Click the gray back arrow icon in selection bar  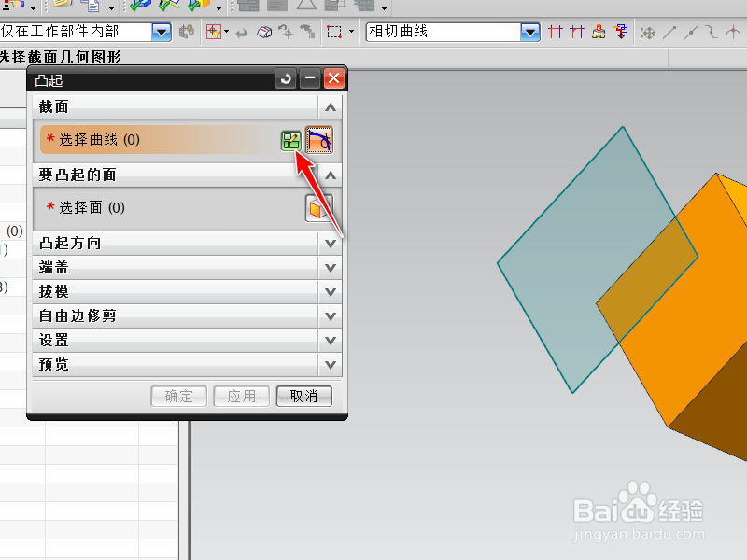[x=242, y=33]
